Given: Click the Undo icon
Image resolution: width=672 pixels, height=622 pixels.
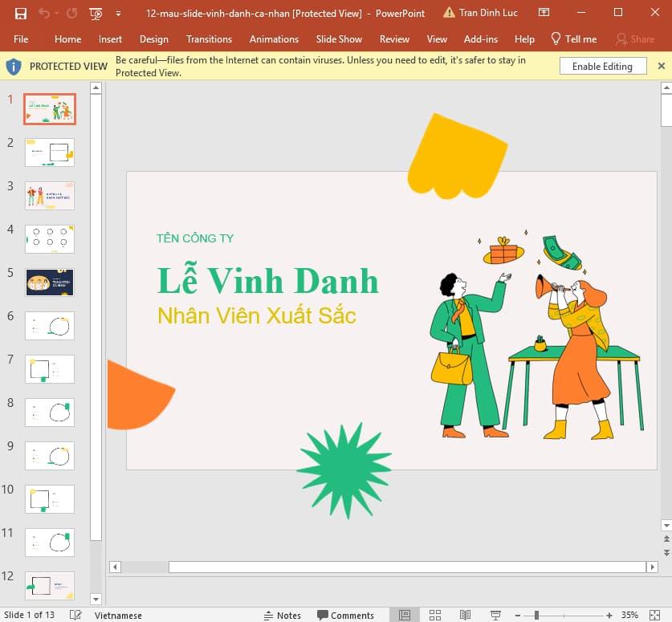Looking at the screenshot, I should point(46,12).
